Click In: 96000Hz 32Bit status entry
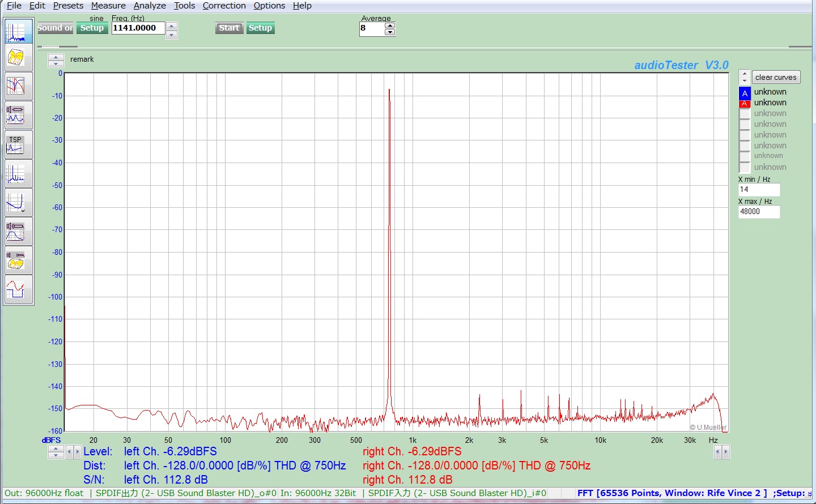 [318, 493]
